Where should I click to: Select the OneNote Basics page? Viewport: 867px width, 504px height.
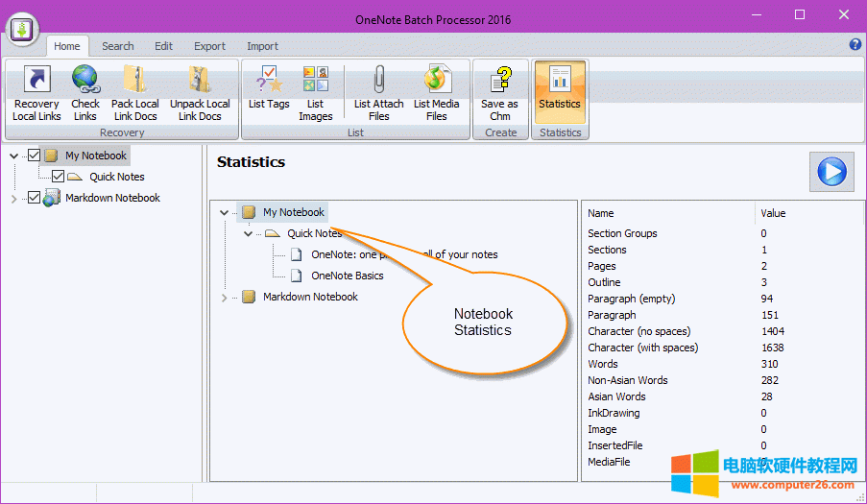click(347, 276)
